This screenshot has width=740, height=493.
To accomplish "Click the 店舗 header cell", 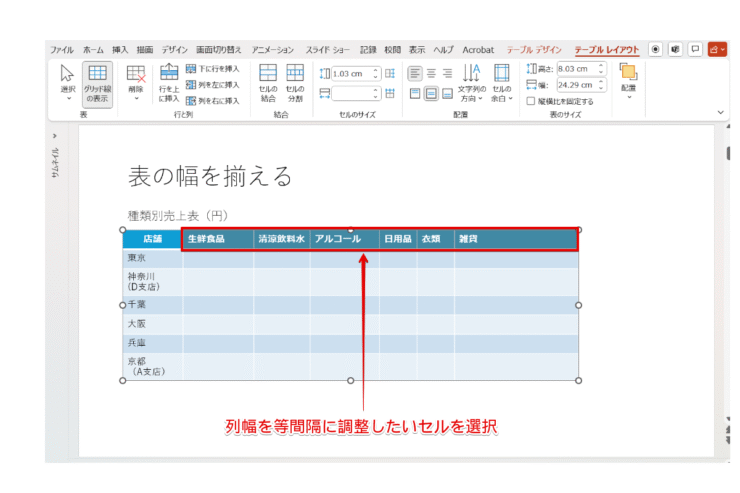I will (152, 239).
